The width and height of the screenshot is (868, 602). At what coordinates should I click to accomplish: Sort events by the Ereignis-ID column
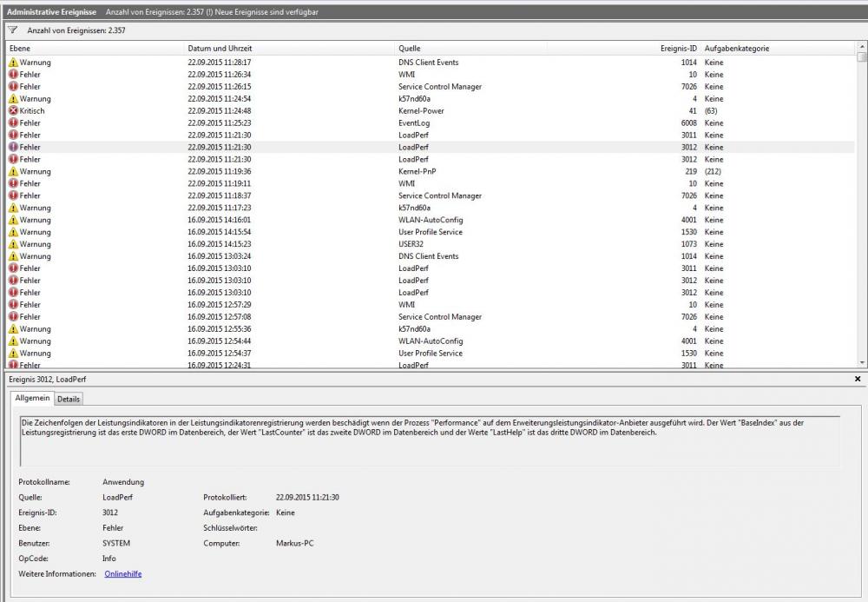(x=680, y=48)
